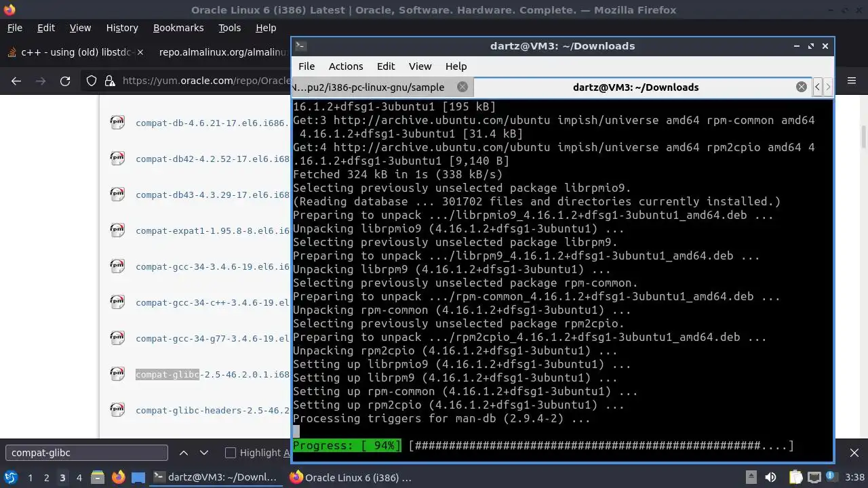Viewport: 868px width, 488px height.
Task: Open file manager from panel
Action: (x=97, y=477)
